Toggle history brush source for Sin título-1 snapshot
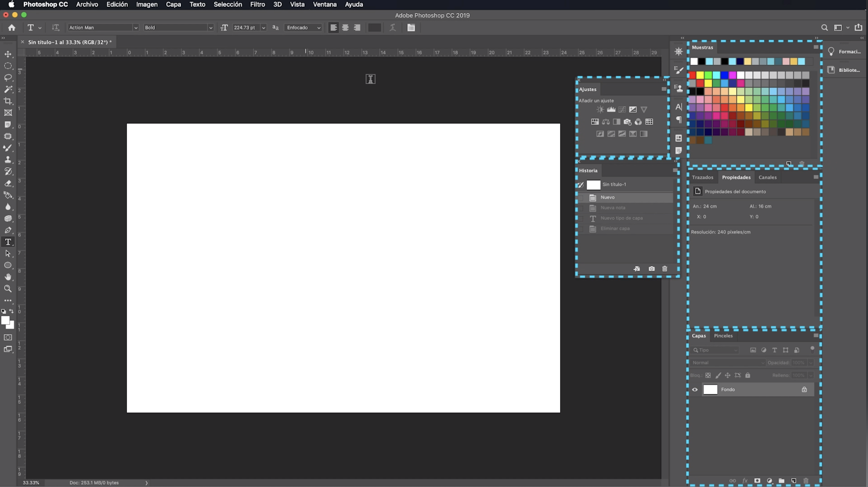The height and width of the screenshot is (487, 868). point(581,185)
